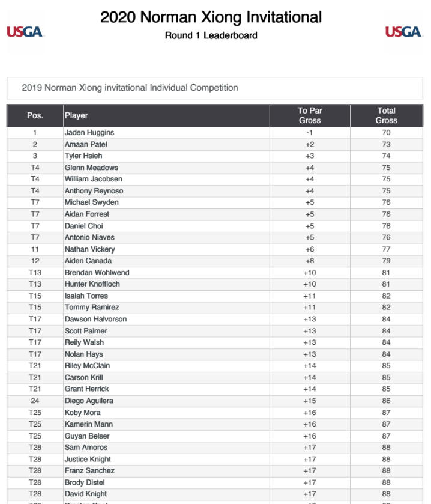Click Dawson Halvorson's name
This screenshot has height=504, width=431.
click(x=95, y=319)
